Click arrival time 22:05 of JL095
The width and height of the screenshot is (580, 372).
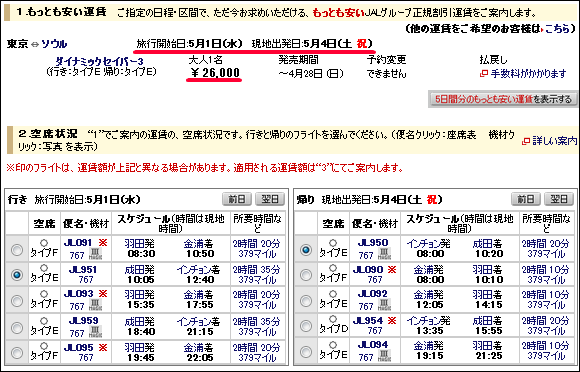[200, 358]
